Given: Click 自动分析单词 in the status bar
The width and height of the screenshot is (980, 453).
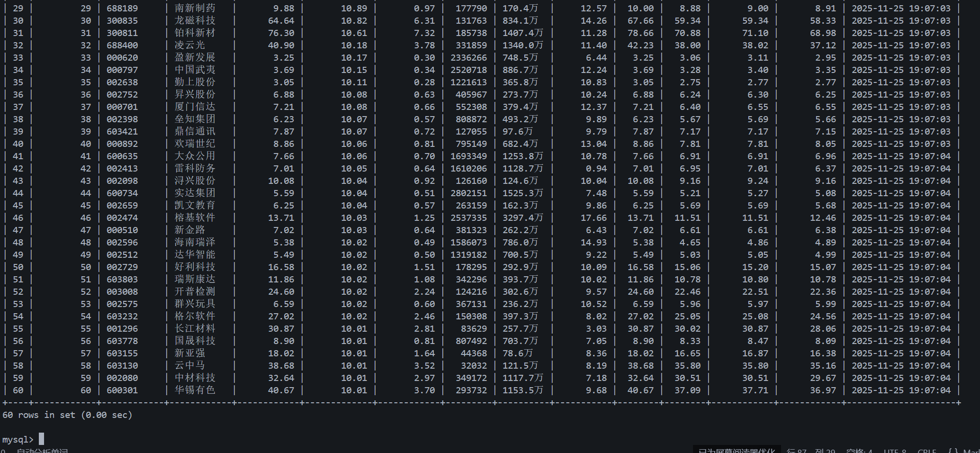Looking at the screenshot, I should tap(42, 451).
